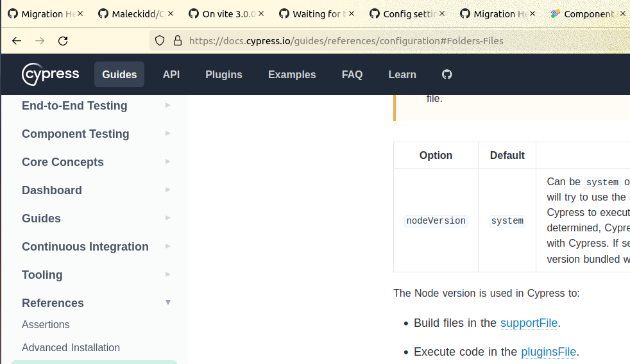
Task: Open Advanced Installation under References
Action: click(71, 347)
